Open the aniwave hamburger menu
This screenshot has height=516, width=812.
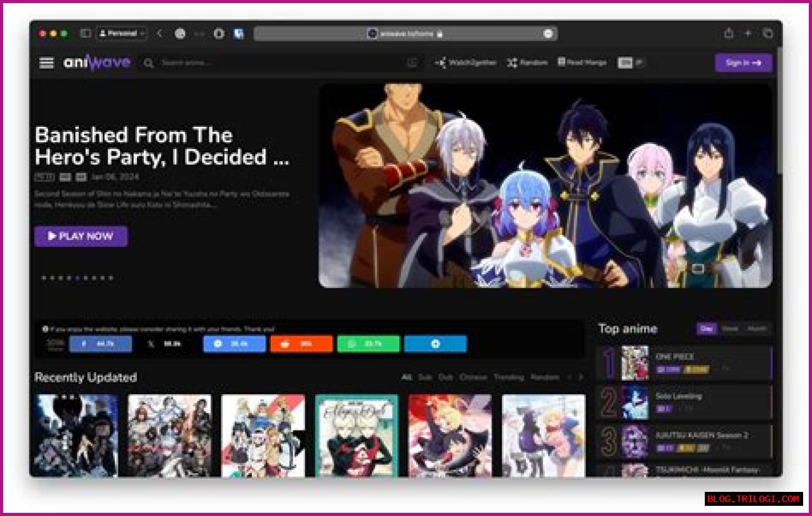coord(46,63)
